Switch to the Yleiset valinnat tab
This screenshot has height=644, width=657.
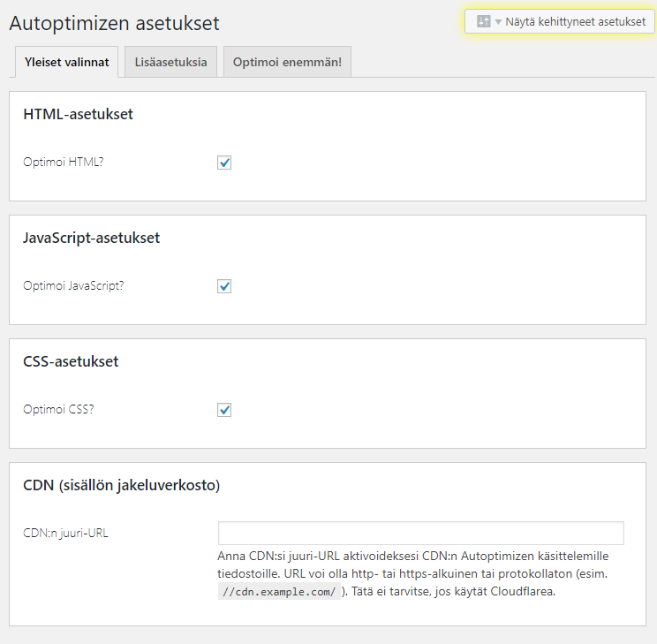pos(67,63)
